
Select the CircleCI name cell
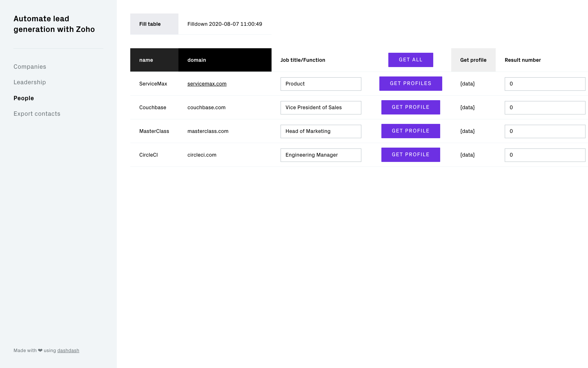(x=148, y=155)
